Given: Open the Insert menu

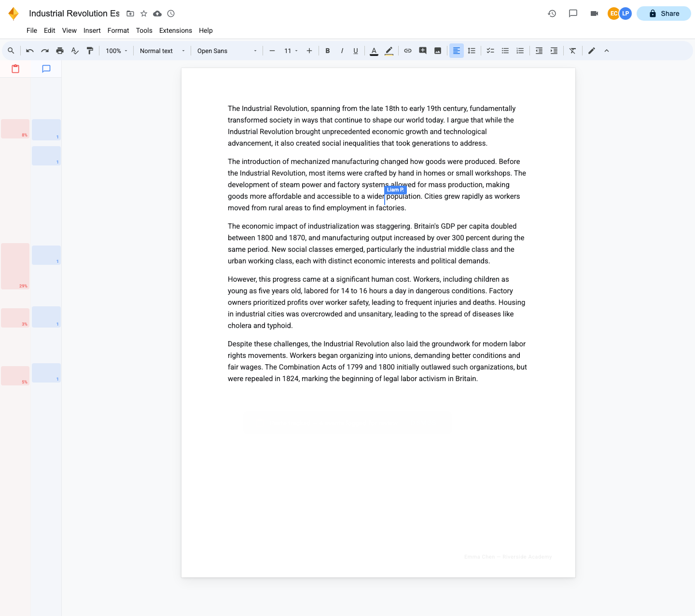Looking at the screenshot, I should tap(92, 30).
